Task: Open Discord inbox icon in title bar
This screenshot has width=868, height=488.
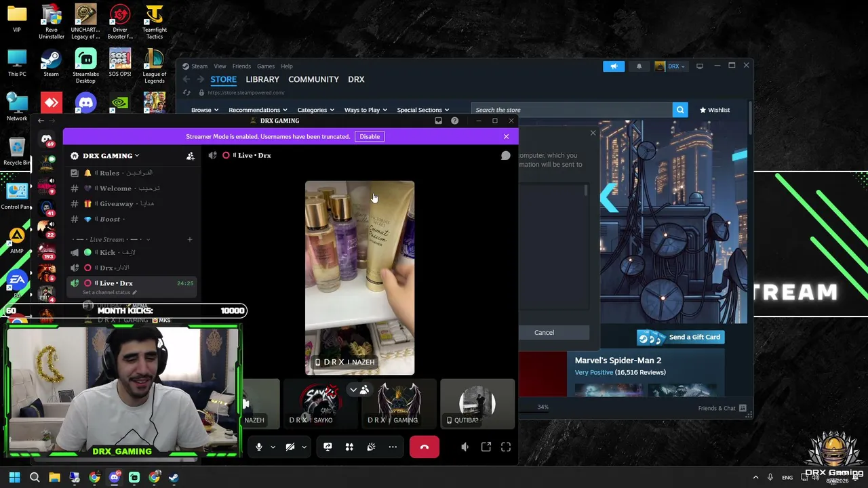Action: point(438,121)
